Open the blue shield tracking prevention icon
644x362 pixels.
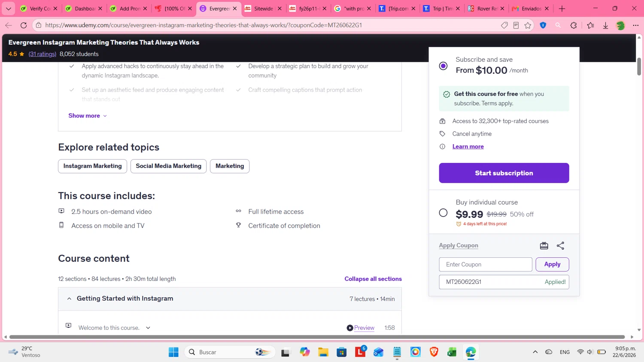point(543,25)
